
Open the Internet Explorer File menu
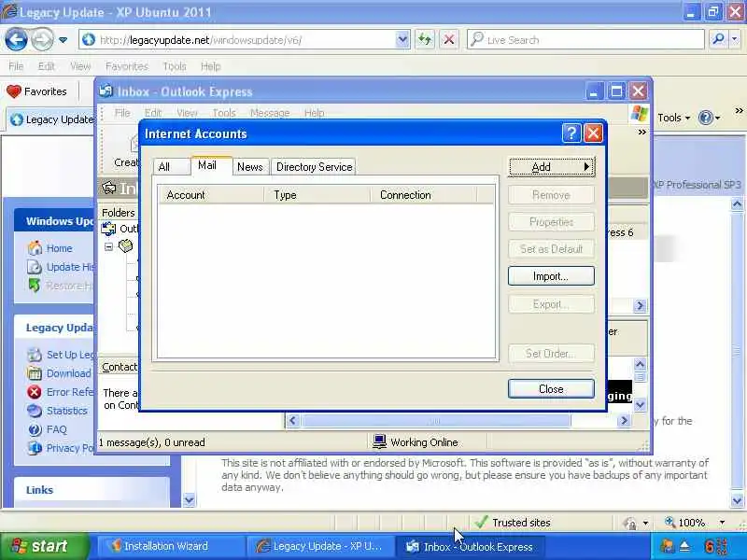pyautogui.click(x=16, y=66)
